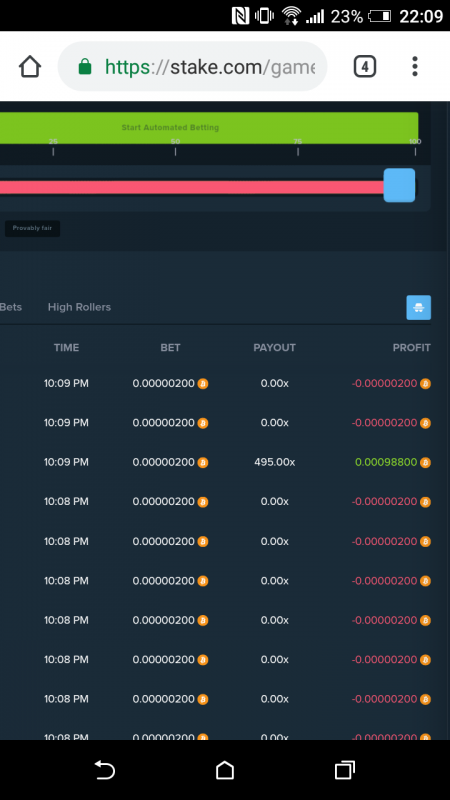Tap the vibrate mode icon in the status bar
450x800 pixels.
point(264,16)
